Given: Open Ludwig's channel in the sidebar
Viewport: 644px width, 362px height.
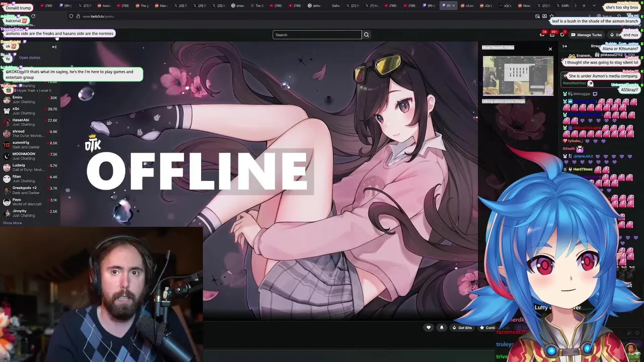Looking at the screenshot, I should click(x=30, y=167).
